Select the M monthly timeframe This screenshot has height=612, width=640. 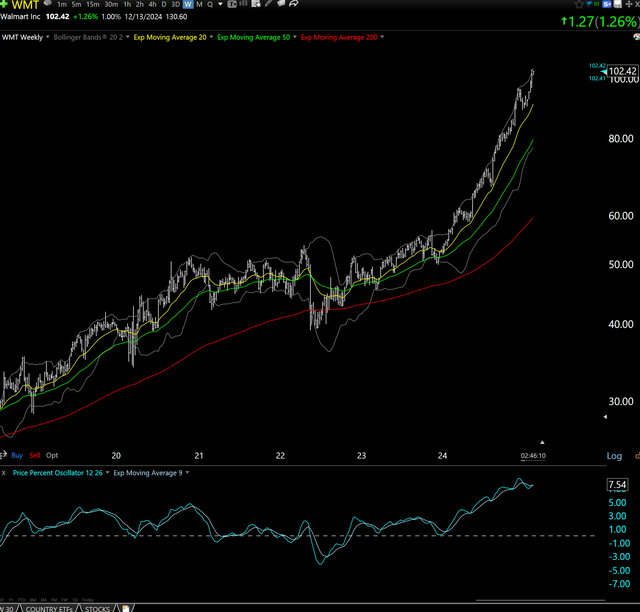[x=200, y=4]
